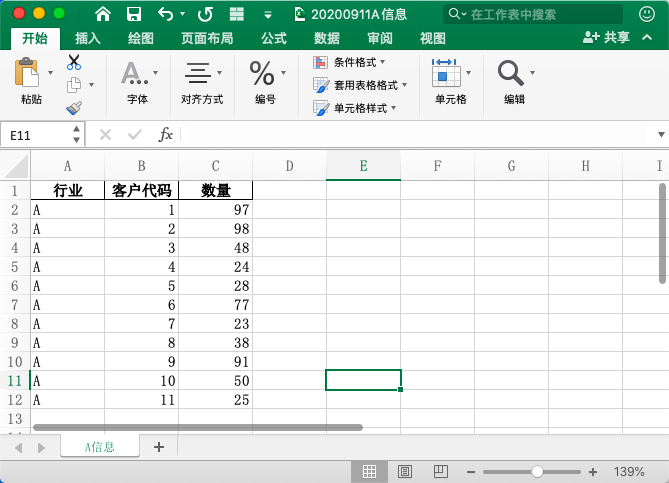
Task: Click the worksheet search field
Action: 533,14
